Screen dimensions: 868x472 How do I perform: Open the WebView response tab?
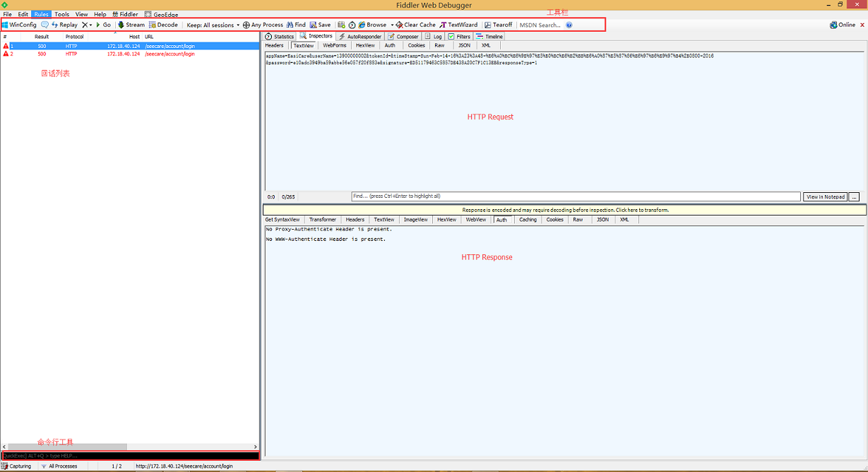(476, 220)
